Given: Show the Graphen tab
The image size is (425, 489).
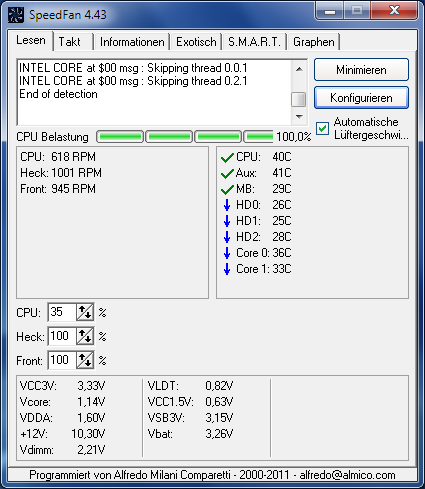Looking at the screenshot, I should (x=314, y=42).
